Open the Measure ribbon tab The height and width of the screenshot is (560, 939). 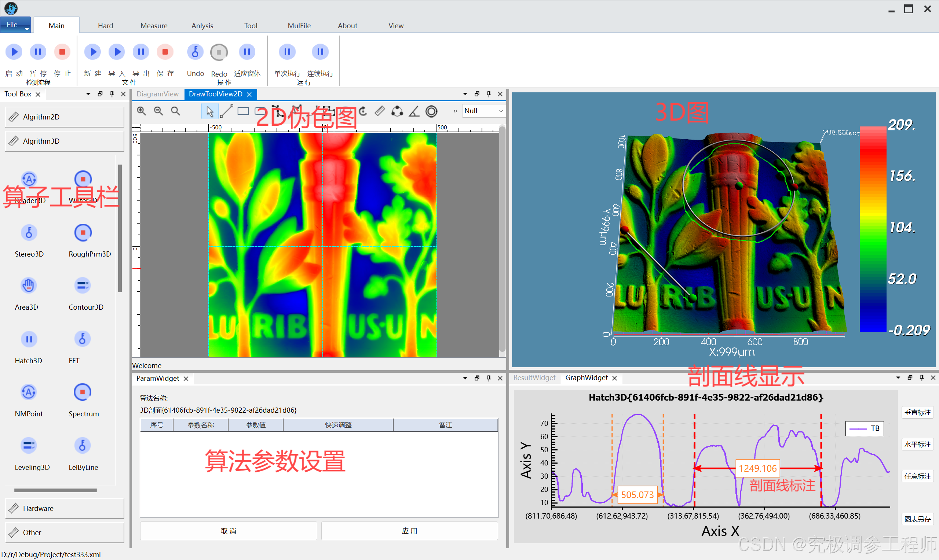pyautogui.click(x=154, y=26)
